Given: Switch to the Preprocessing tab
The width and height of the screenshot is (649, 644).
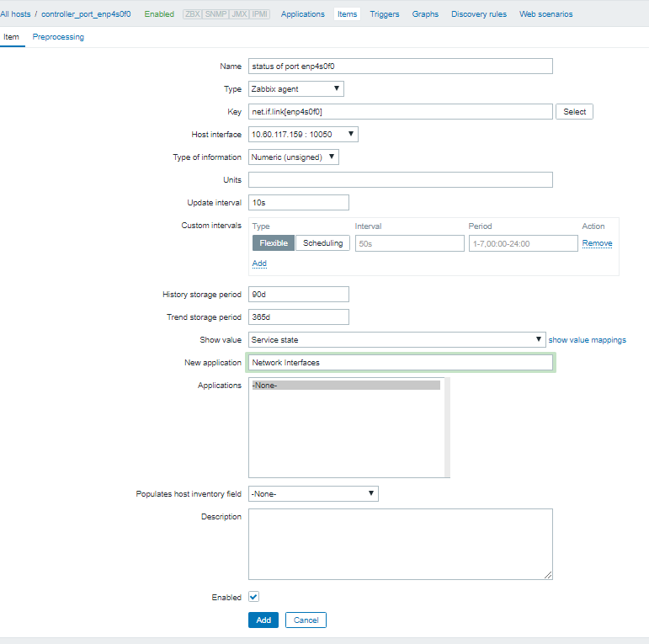Looking at the screenshot, I should (58, 37).
